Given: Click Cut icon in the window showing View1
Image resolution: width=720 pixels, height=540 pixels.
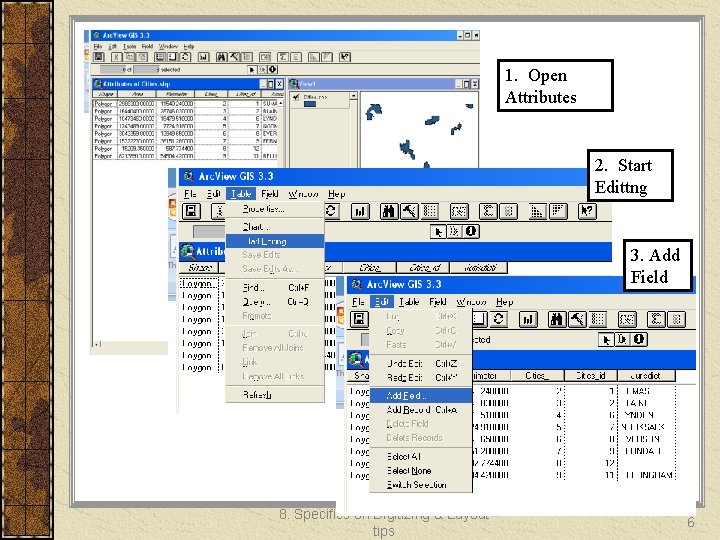Looking at the screenshot, I should pyautogui.click(x=117, y=57).
